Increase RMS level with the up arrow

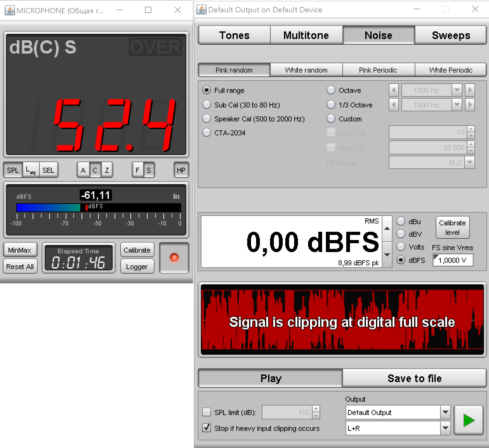pyautogui.click(x=387, y=229)
